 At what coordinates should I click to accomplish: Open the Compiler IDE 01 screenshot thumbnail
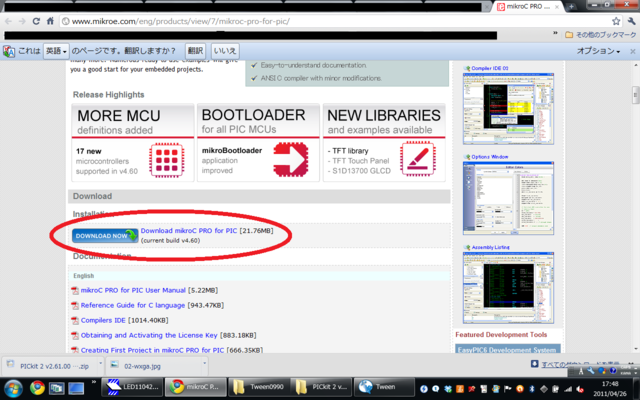click(508, 109)
